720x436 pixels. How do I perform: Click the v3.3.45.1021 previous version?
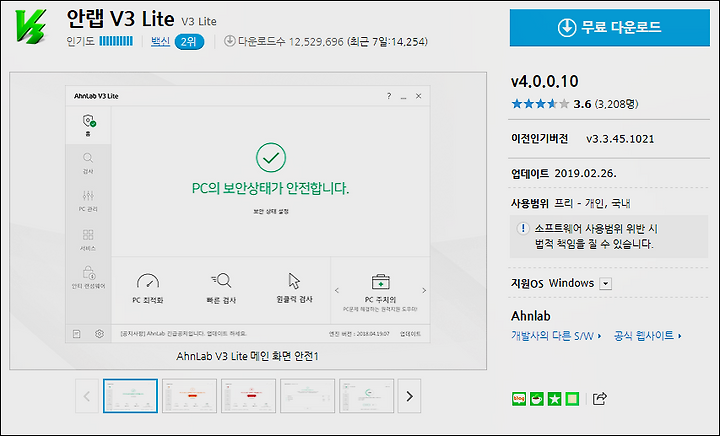point(620,139)
